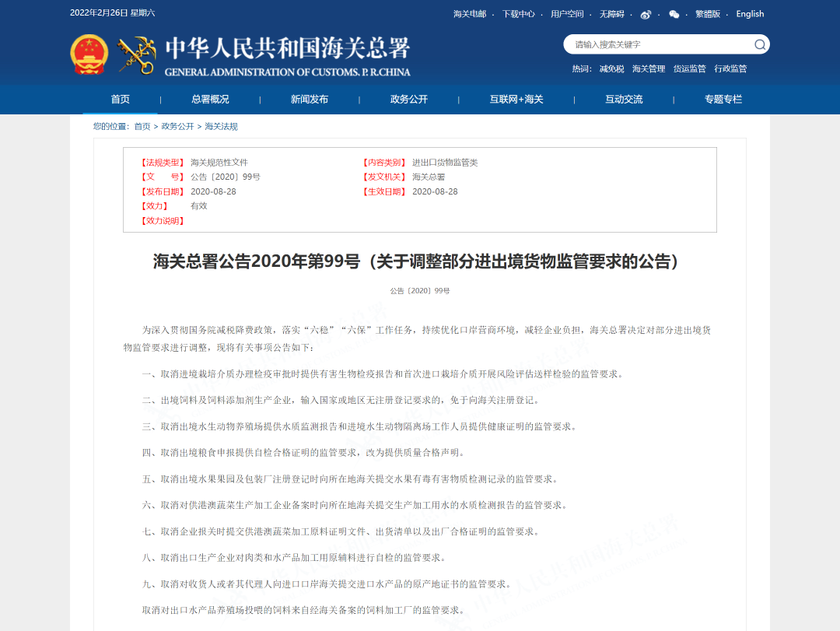
Task: Select the 新闻发布 navigation item
Action: (310, 100)
